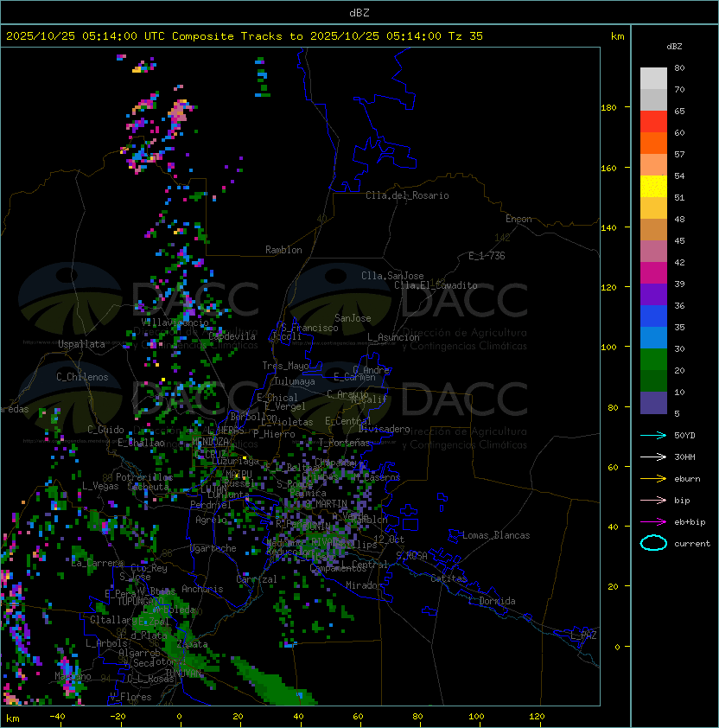Select the 'Carrizal' map label
The height and width of the screenshot is (728, 719).
click(257, 579)
